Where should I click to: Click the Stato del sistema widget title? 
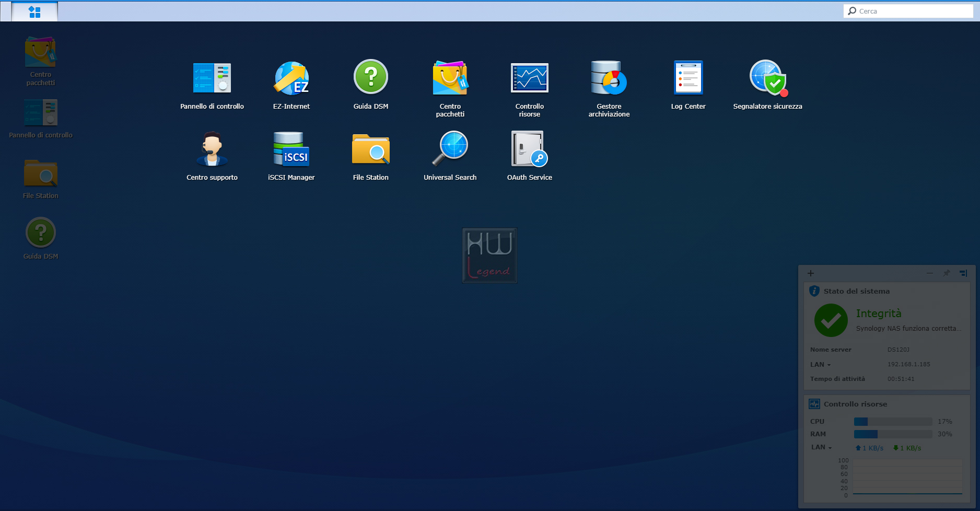pyautogui.click(x=857, y=291)
